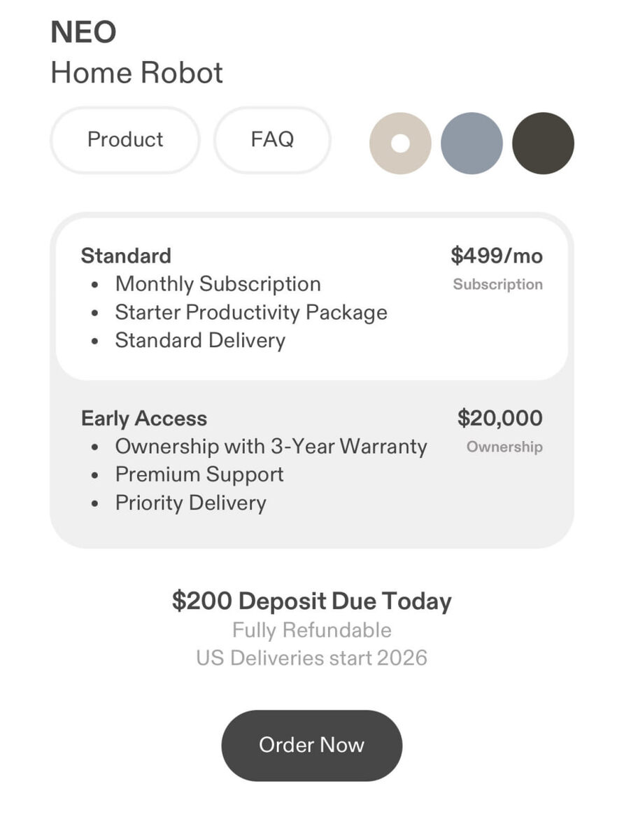This screenshot has width=624, height=840.
Task: Click the $20,000 price
Action: point(500,419)
